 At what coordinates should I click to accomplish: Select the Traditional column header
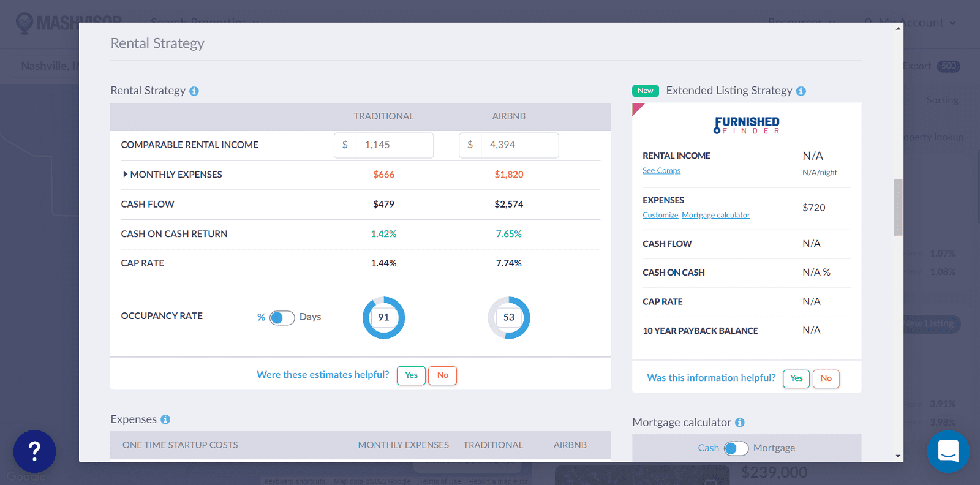383,116
